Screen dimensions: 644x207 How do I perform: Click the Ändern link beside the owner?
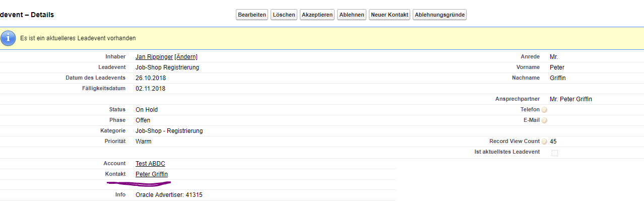click(186, 57)
